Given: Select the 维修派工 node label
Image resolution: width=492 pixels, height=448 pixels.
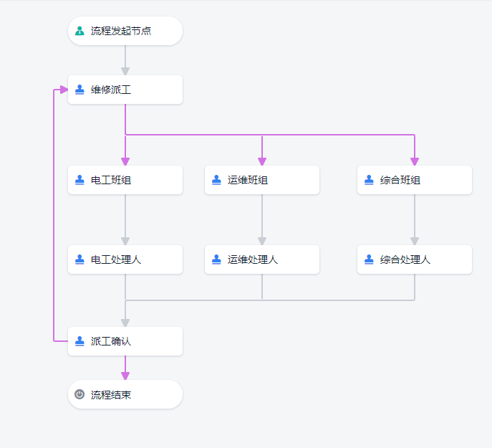Looking at the screenshot, I should pos(111,90).
